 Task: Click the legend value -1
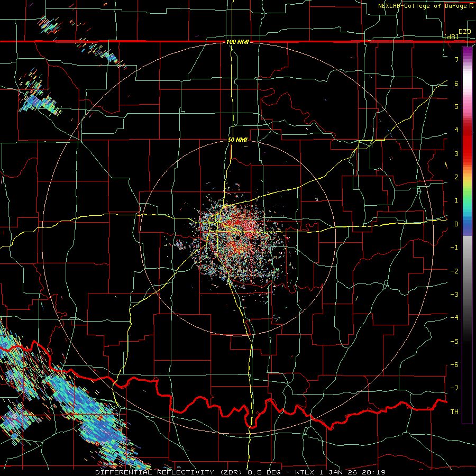coord(454,248)
